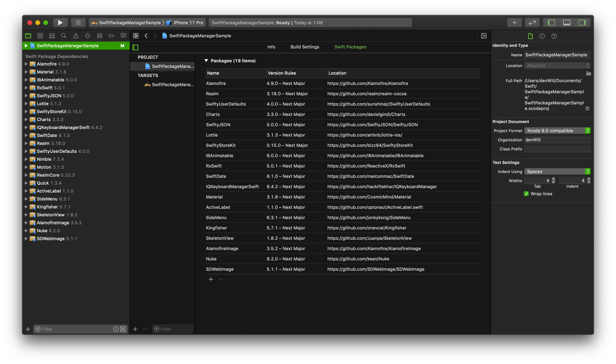616x364 pixels.
Task: Show the Report navigator speech bubble
Action: [123, 36]
